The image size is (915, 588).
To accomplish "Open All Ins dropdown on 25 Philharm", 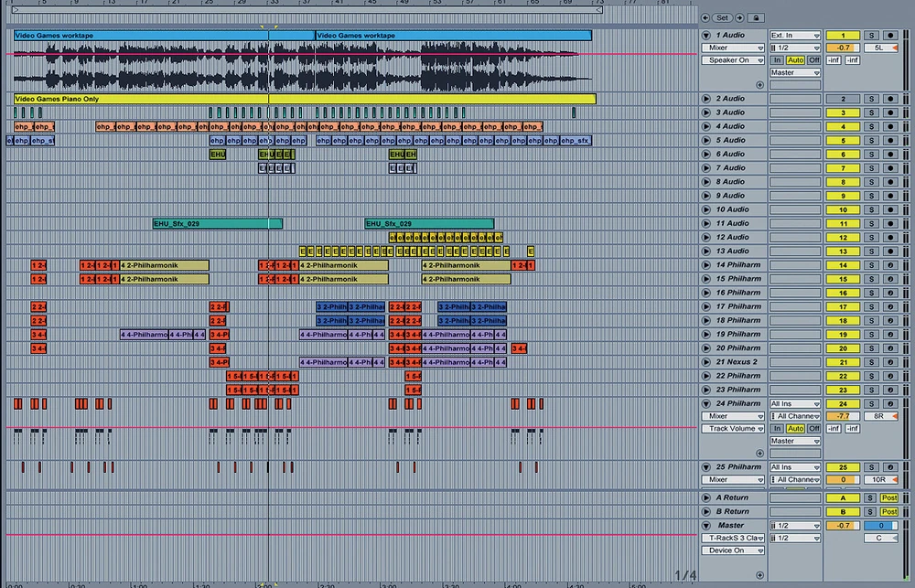I will click(795, 467).
